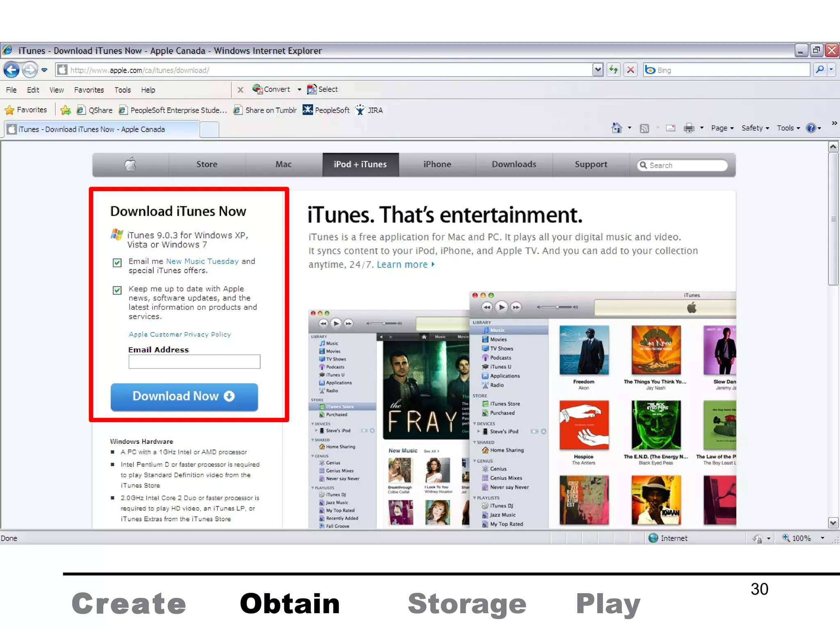Open the Print dropdown arrow
Viewport: 840px width, 630px height.
701,128
